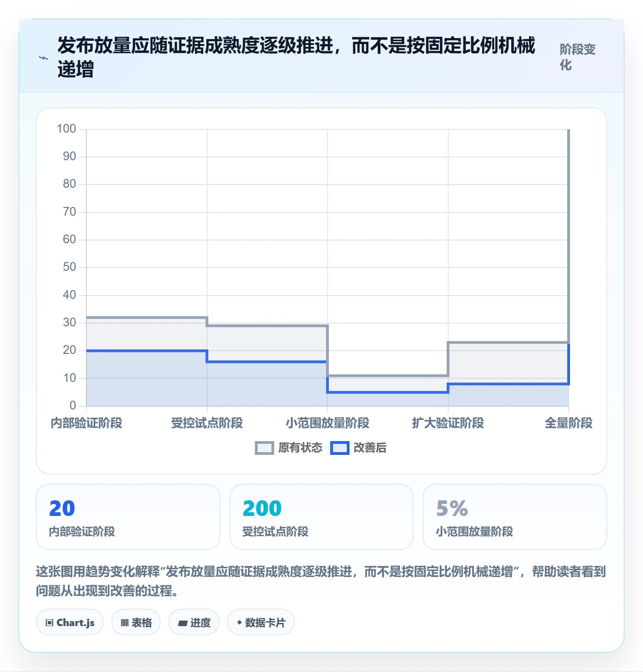Select the Chart.js tag chip
The height and width of the screenshot is (672, 643).
[70, 622]
